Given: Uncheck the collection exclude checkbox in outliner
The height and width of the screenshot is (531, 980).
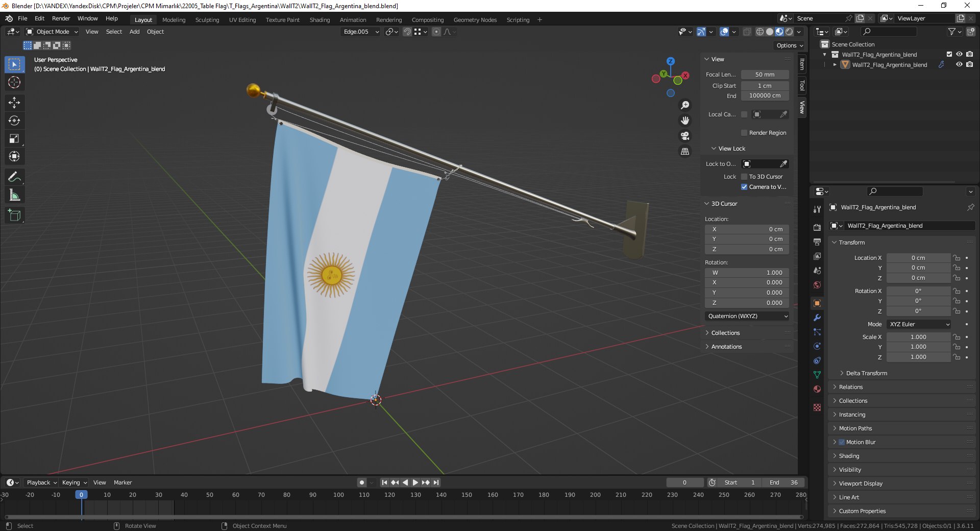Looking at the screenshot, I should click(x=949, y=54).
